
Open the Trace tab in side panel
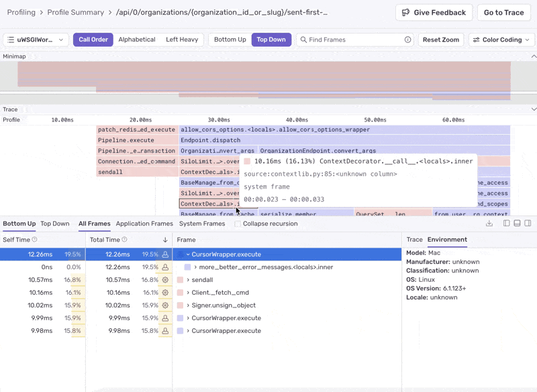(414, 240)
